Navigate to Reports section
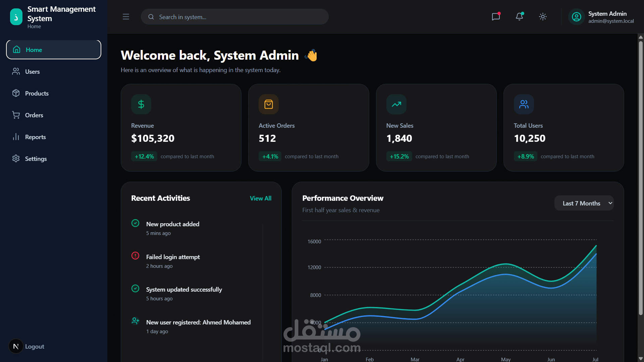Viewport: 644px width, 362px height. 35,137
